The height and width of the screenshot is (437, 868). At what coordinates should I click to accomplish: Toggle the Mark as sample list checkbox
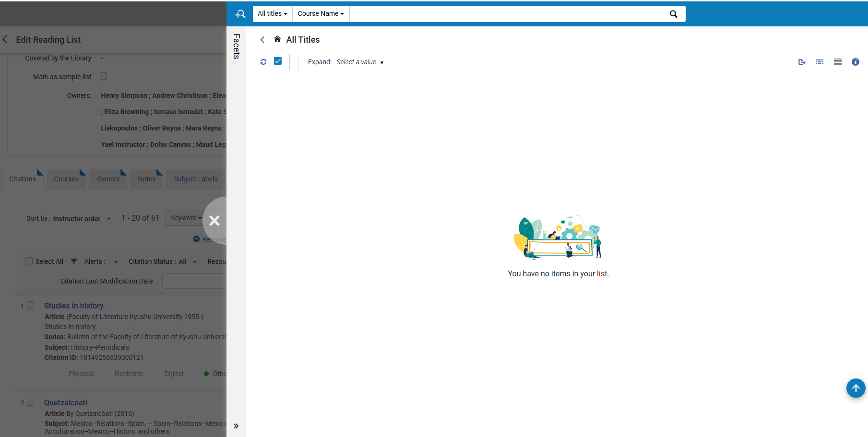[x=103, y=76]
